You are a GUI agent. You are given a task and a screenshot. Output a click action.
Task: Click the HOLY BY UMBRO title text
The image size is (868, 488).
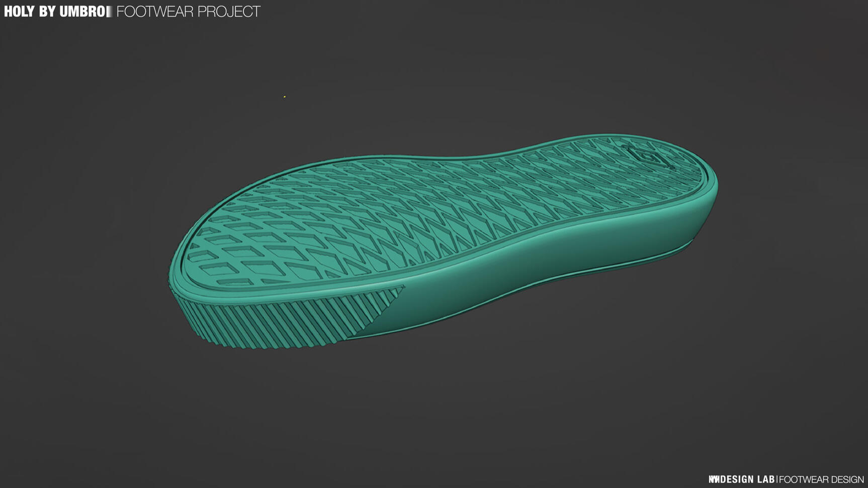[x=54, y=12]
